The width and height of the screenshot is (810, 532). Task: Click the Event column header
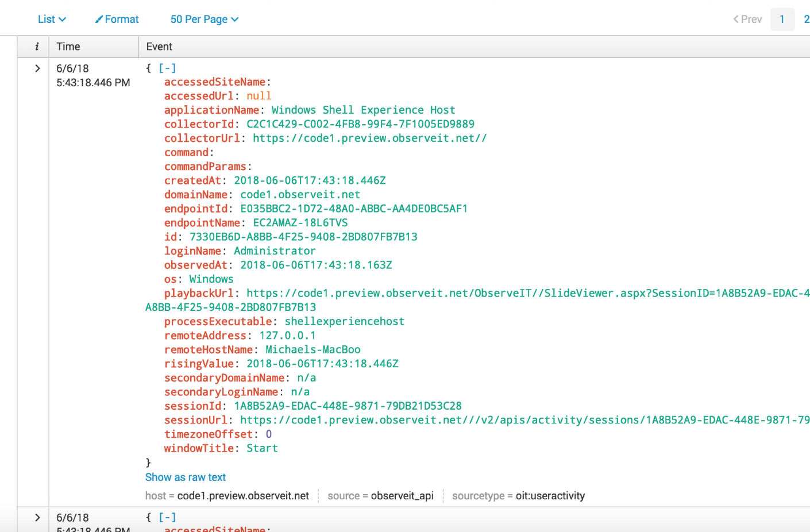[159, 47]
